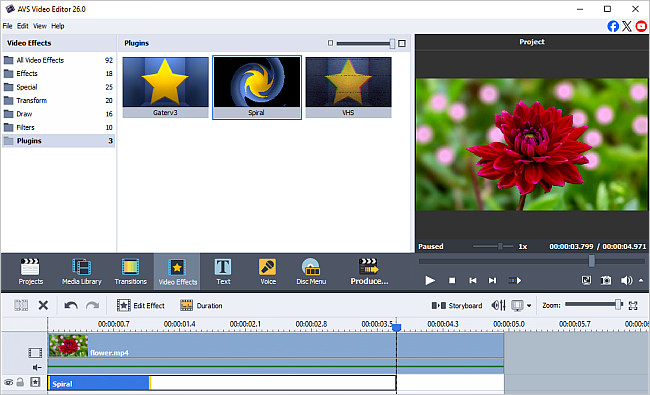Delete selected item with X icon
The image size is (650, 395).
point(43,305)
